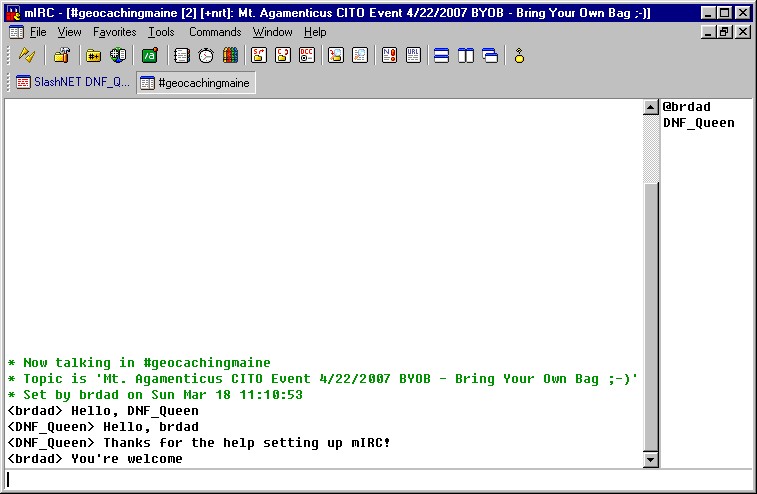Screen dimensions: 757x494
Task: Tile windows horizontally using toolbar icon
Action: click(441, 56)
